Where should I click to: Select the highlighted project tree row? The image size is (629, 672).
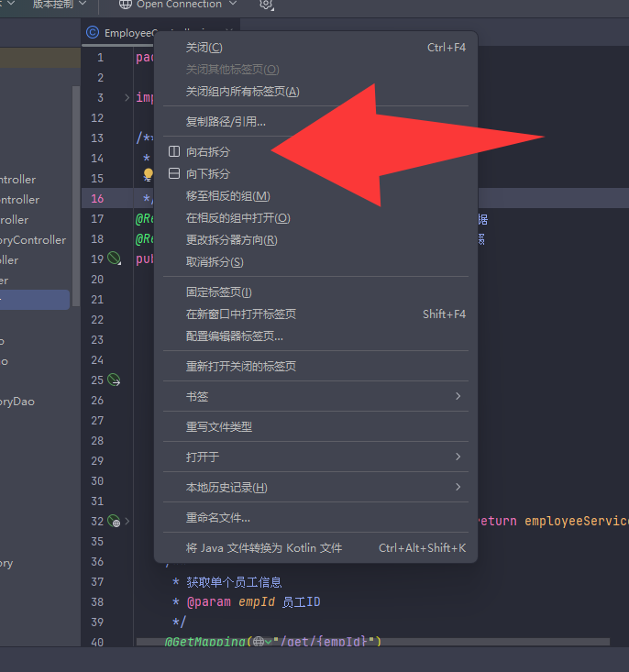coord(35,300)
